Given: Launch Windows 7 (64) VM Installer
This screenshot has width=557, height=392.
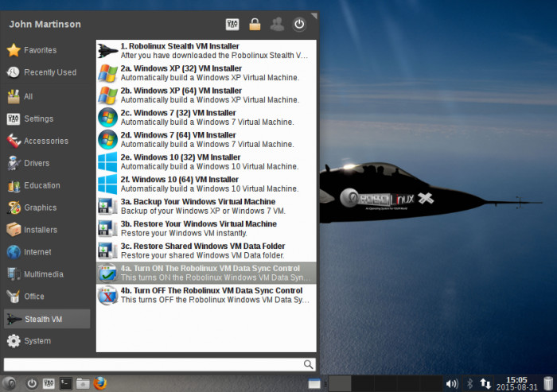Looking at the screenshot, I should coord(206,139).
